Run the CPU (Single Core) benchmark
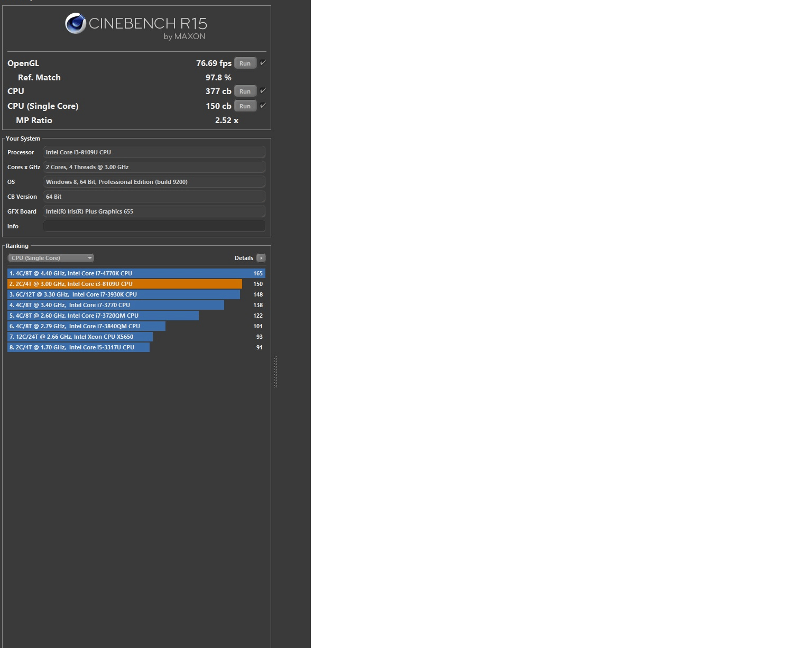812x648 pixels. coord(245,106)
